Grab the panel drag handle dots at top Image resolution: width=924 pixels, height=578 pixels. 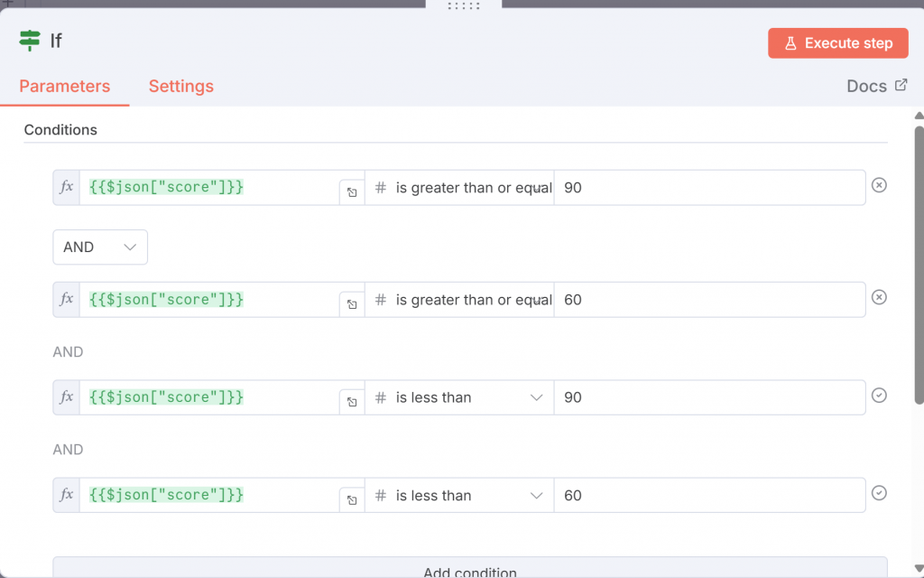(464, 6)
